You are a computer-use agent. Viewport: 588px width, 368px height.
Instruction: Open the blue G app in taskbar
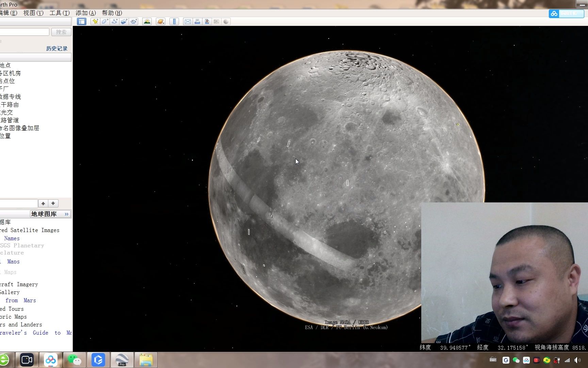[98, 360]
